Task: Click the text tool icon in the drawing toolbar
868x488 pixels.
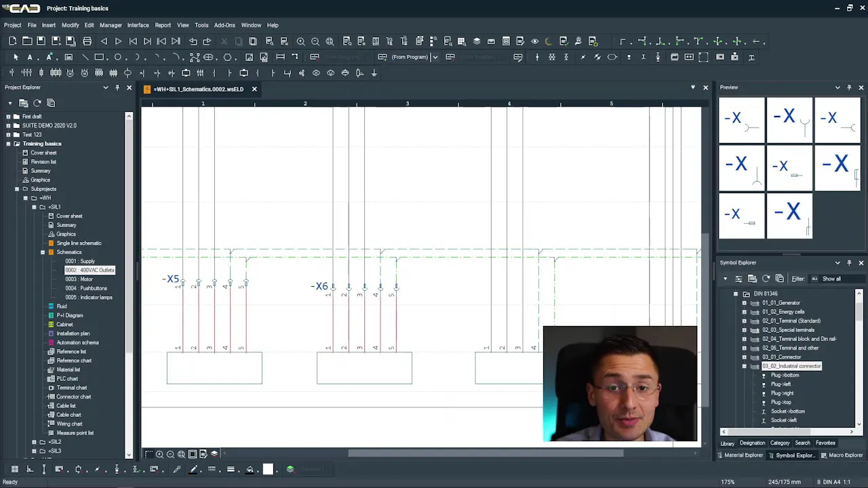Action: click(x=30, y=57)
